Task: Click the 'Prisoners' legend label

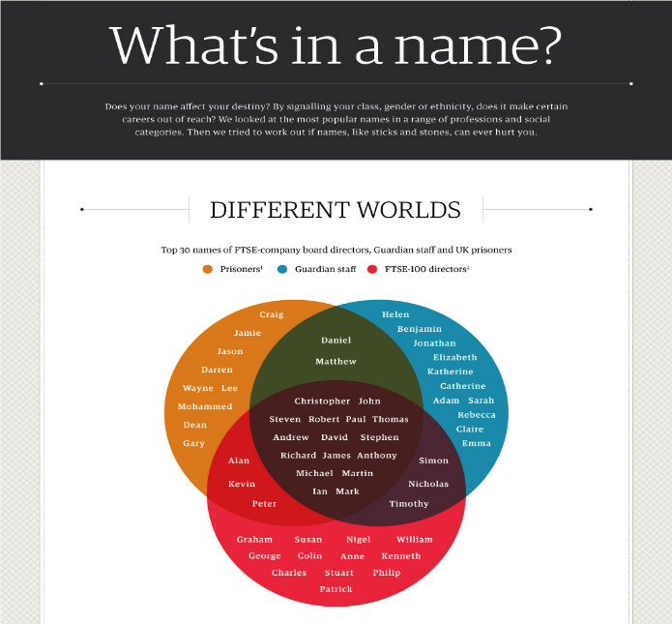Action: (240, 268)
